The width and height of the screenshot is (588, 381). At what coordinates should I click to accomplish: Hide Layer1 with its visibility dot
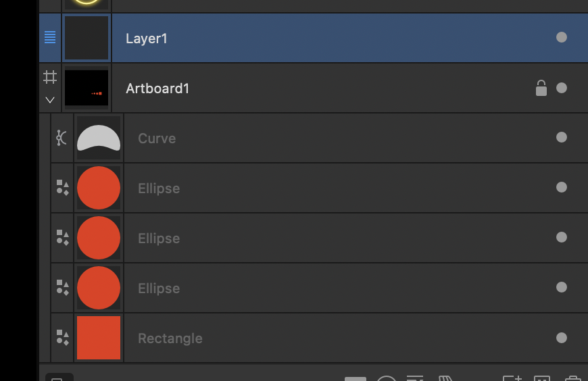pyautogui.click(x=562, y=37)
